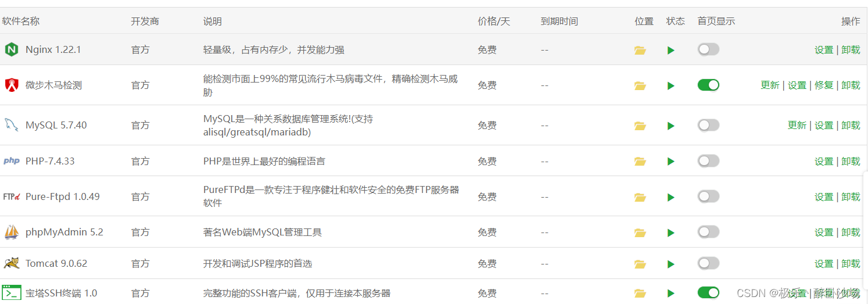Click the Tomcat status play icon
The width and height of the screenshot is (868, 304).
point(671,264)
